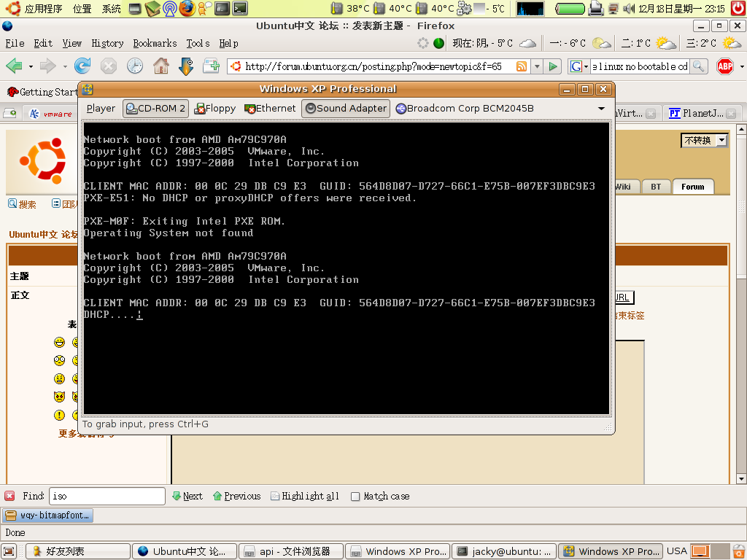This screenshot has height=560, width=747.
Task: Open the terminal launcher in the top panel
Action: tap(240, 8)
